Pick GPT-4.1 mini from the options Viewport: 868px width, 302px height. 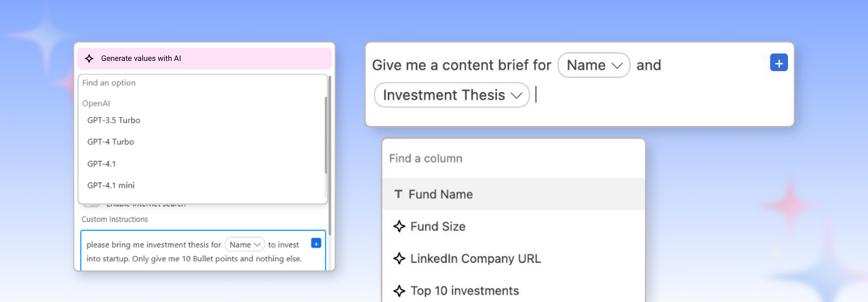pos(111,186)
